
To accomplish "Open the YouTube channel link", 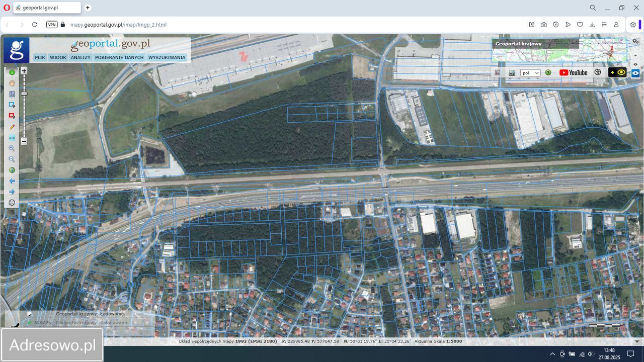I will [573, 72].
